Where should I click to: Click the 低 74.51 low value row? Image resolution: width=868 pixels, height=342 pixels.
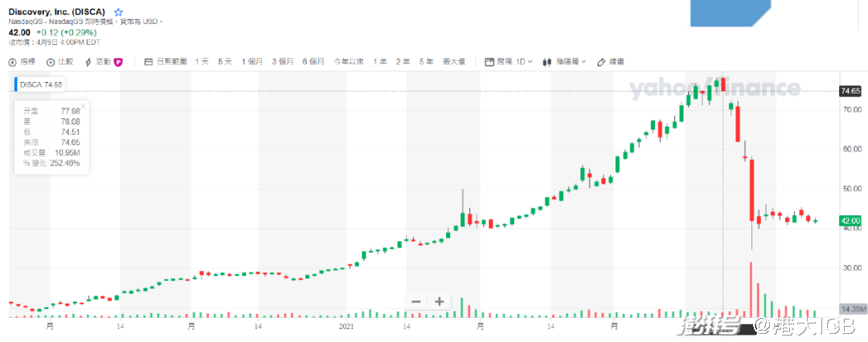(x=51, y=132)
